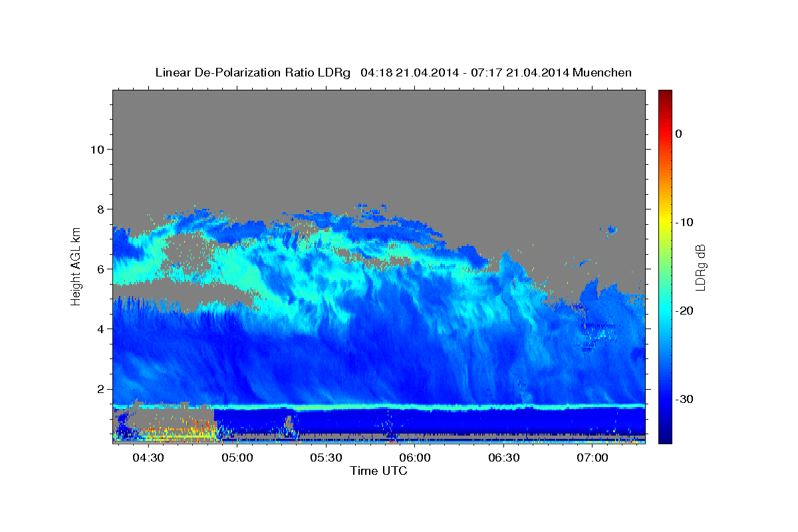Click the '07:17 21.04.2014' end time in title
798x532 pixels.
click(520, 72)
